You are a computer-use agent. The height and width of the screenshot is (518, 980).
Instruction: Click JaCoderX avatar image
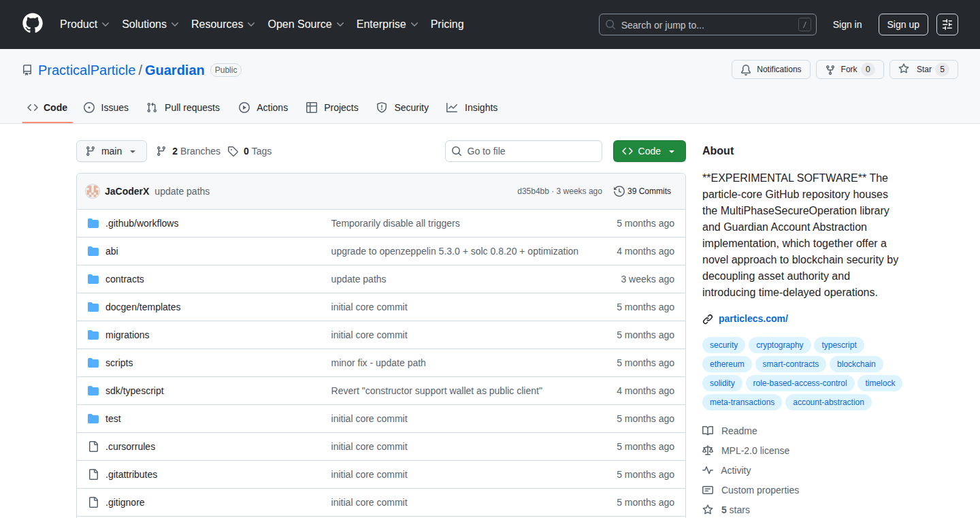(93, 191)
